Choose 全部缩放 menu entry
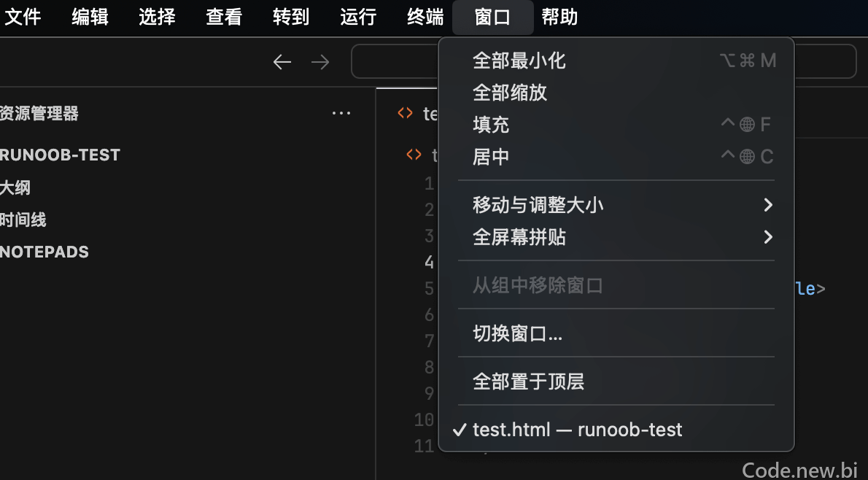Image resolution: width=868 pixels, height=480 pixels. [x=616, y=93]
